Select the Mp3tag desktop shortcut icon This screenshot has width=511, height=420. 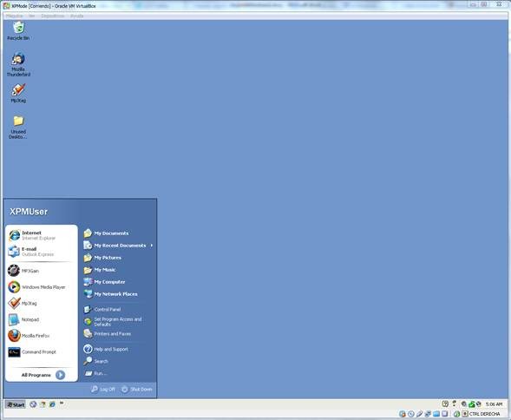(x=18, y=93)
